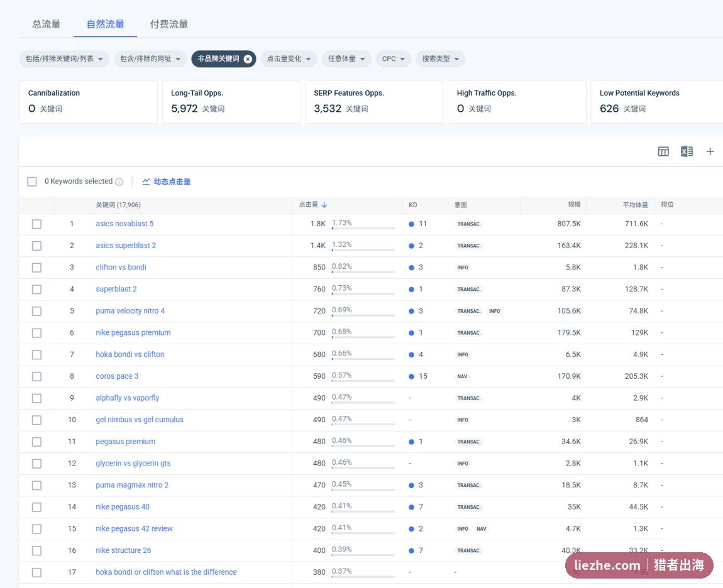The image size is (723, 588).
Task: Open the 点击量变化 dropdown
Action: 289,58
